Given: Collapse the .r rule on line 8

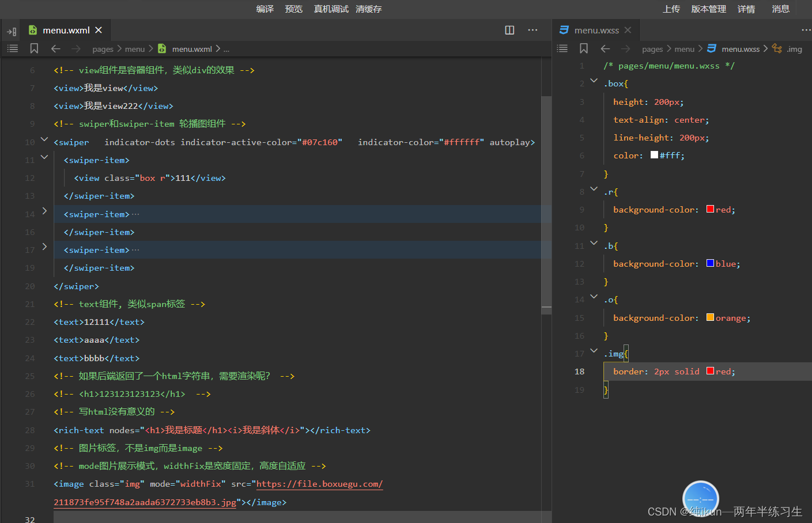Looking at the screenshot, I should pyautogui.click(x=594, y=188).
